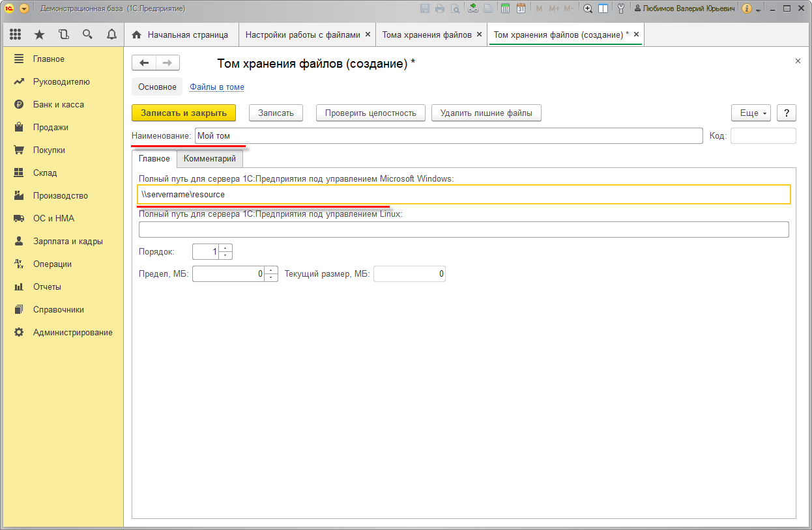Open the Склад section
The height and width of the screenshot is (530, 812).
(62, 173)
